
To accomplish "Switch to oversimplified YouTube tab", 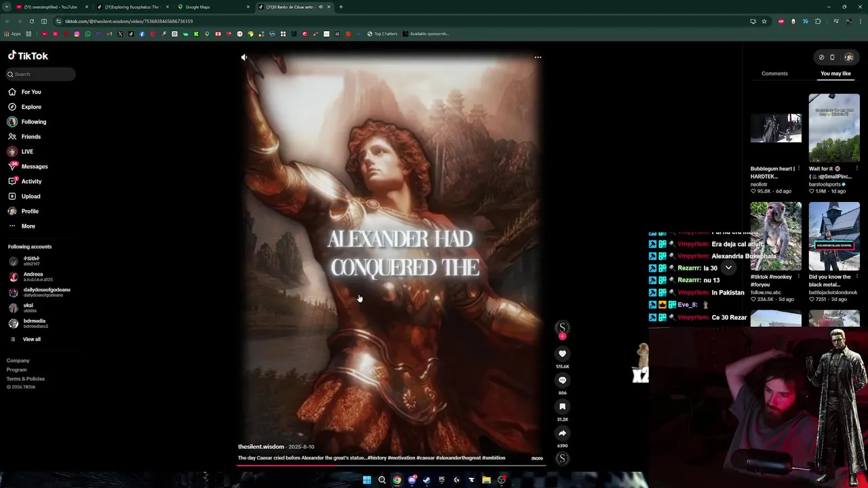I will 51,7.
